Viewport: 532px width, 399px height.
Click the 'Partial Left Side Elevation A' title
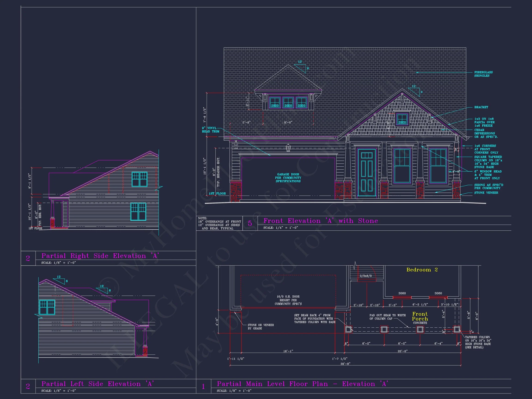97,384
